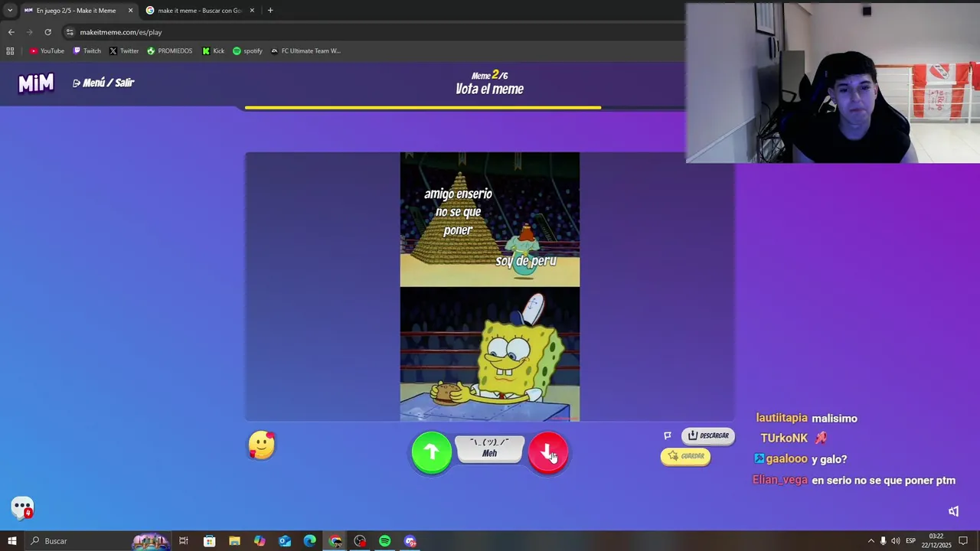This screenshot has width=980, height=551.
Task: Upvote the meme with green arrow
Action: [432, 452]
